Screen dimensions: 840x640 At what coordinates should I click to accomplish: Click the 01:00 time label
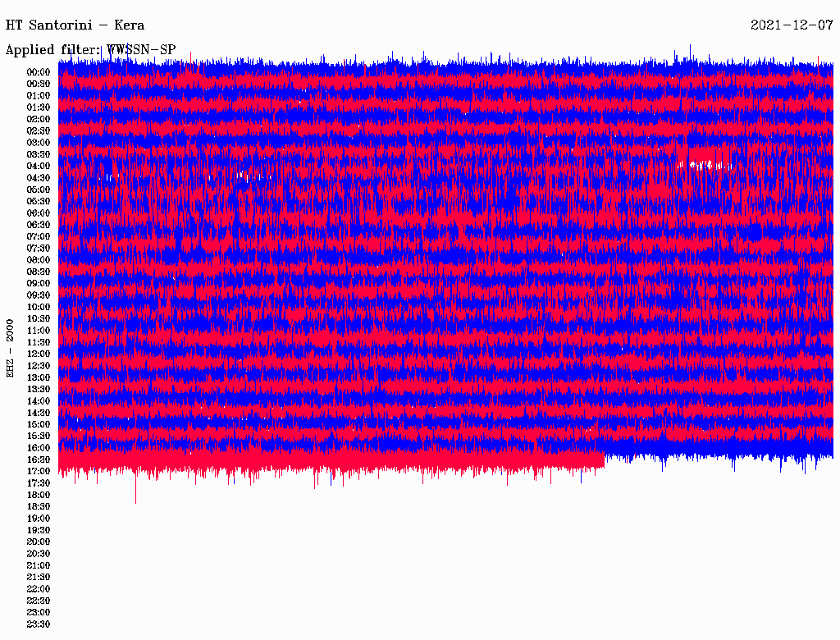pyautogui.click(x=39, y=96)
